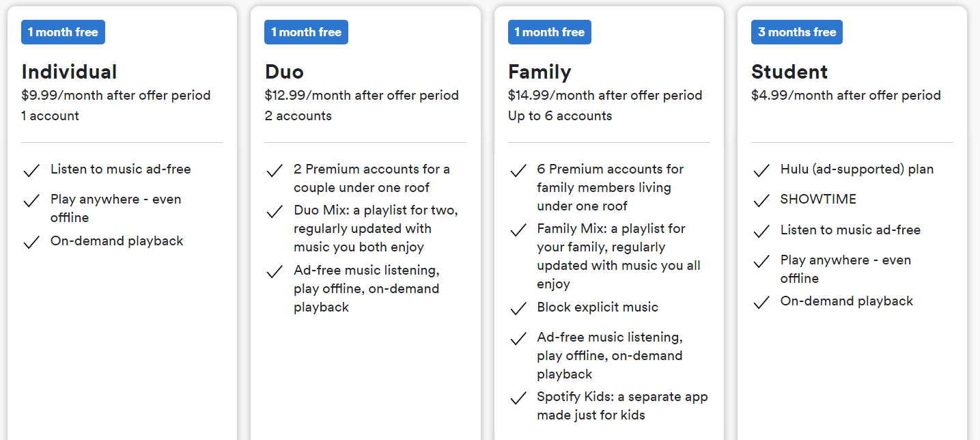Select the Individual plan heading

click(70, 72)
